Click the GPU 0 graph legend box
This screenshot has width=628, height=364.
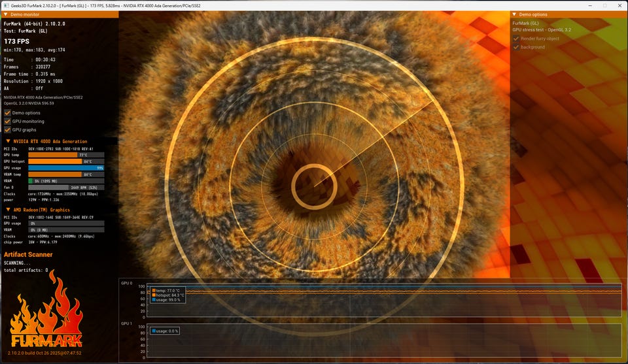click(x=168, y=295)
